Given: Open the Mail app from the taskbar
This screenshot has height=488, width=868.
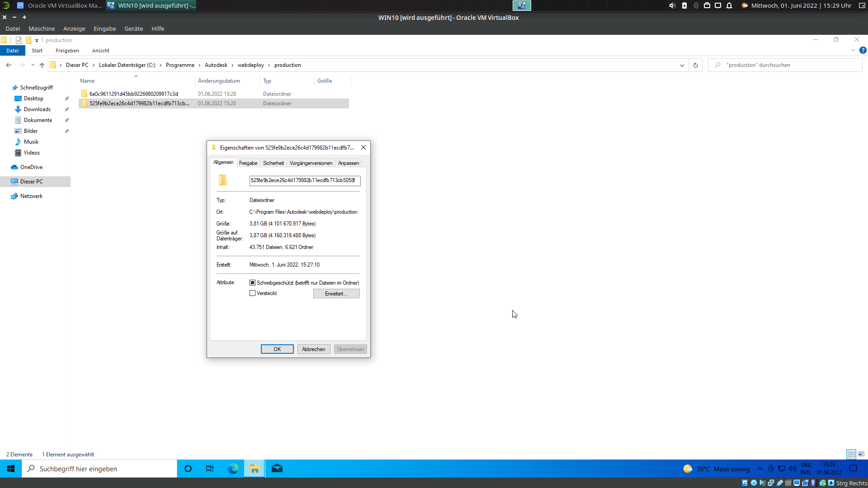Looking at the screenshot, I should coord(277,469).
